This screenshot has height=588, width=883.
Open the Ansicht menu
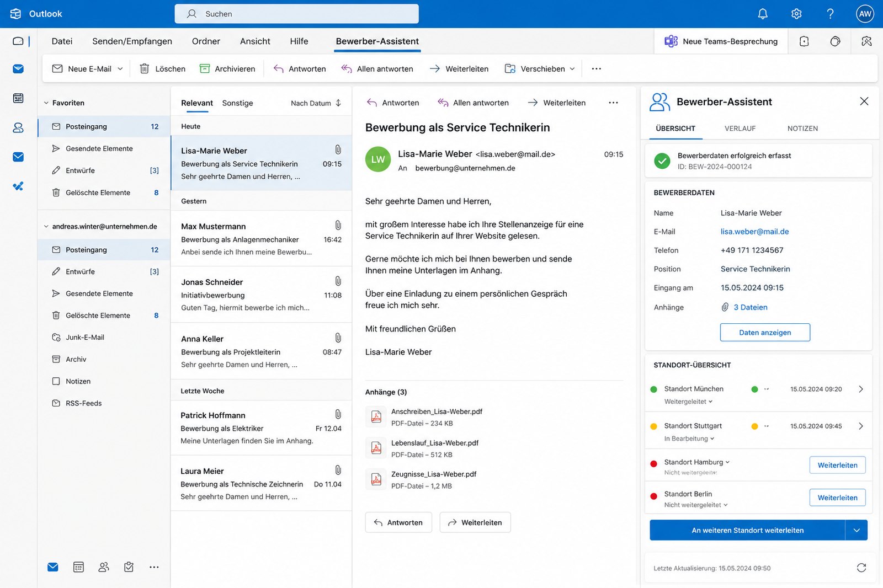pos(255,41)
